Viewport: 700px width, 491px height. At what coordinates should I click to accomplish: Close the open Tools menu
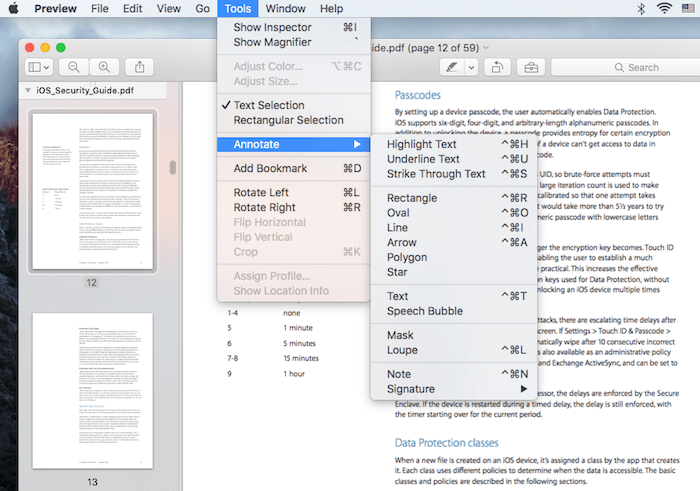(x=238, y=8)
